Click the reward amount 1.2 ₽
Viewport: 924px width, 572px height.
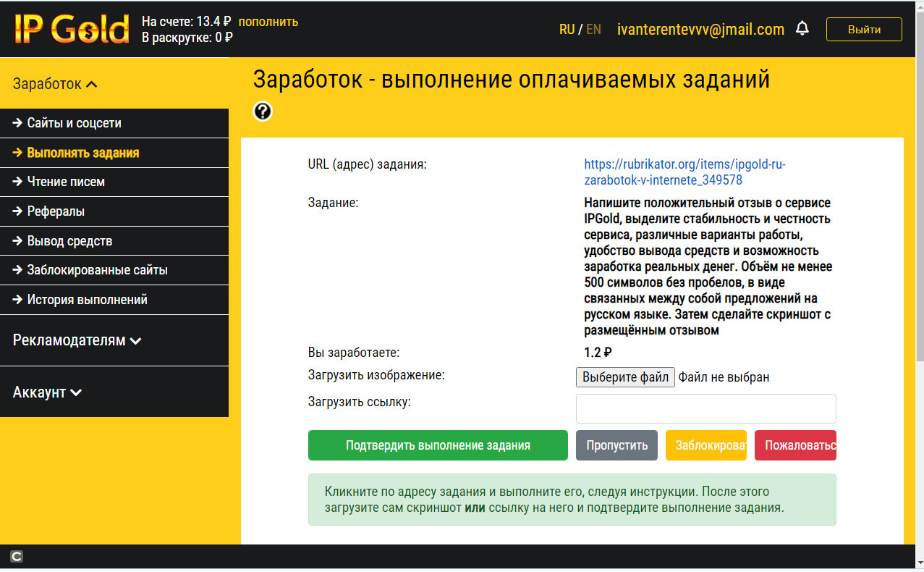(x=598, y=353)
